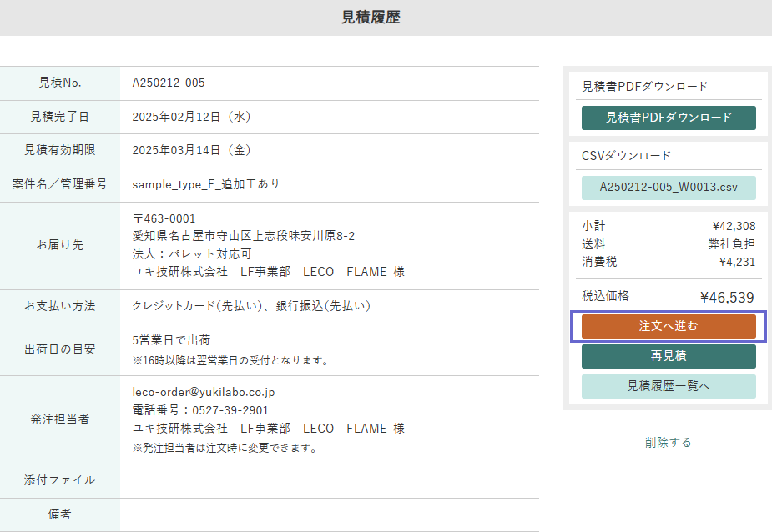Click the empty 備考 remarks cell
Image resolution: width=772 pixels, height=532 pixels.
334,514
